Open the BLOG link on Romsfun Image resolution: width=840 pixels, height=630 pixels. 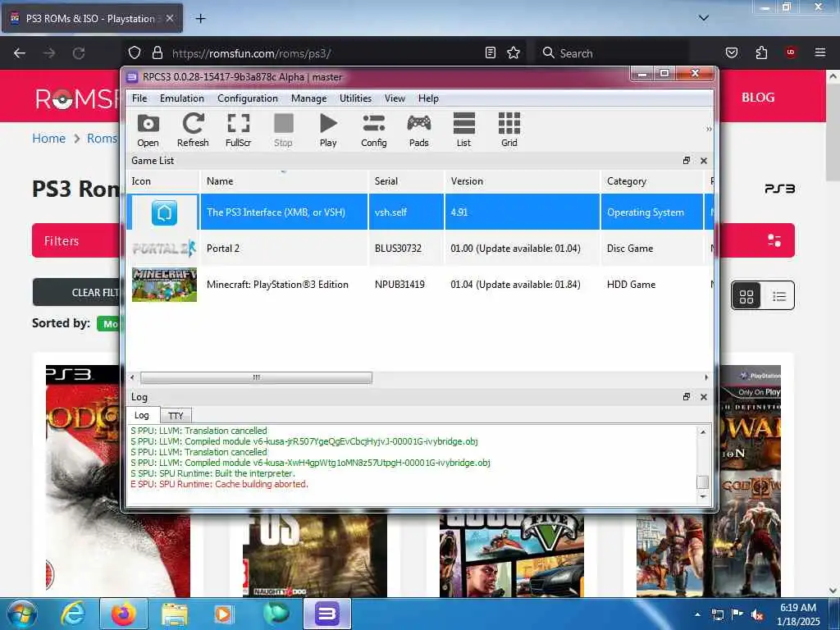tap(757, 98)
